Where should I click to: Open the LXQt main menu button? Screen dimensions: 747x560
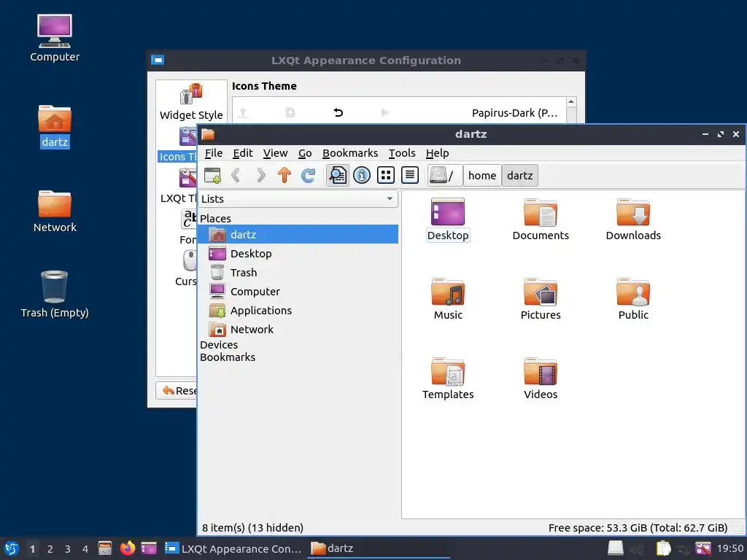tap(12, 548)
